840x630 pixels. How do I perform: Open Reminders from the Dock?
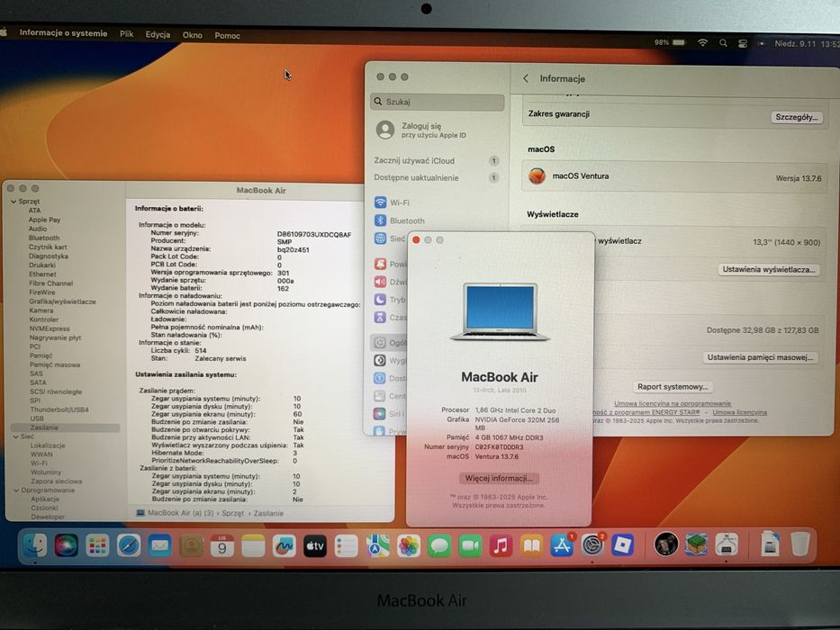pyautogui.click(x=346, y=546)
